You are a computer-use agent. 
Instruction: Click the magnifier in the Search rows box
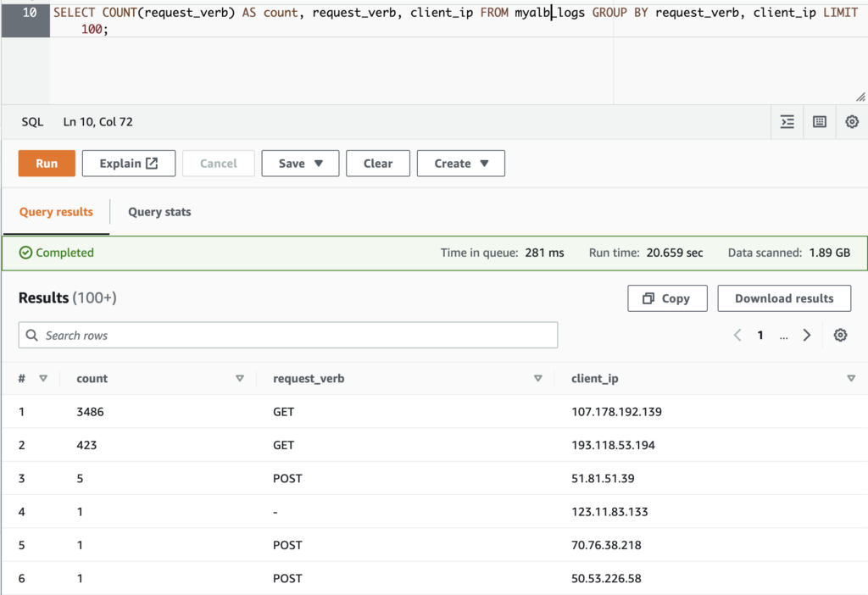click(x=32, y=335)
